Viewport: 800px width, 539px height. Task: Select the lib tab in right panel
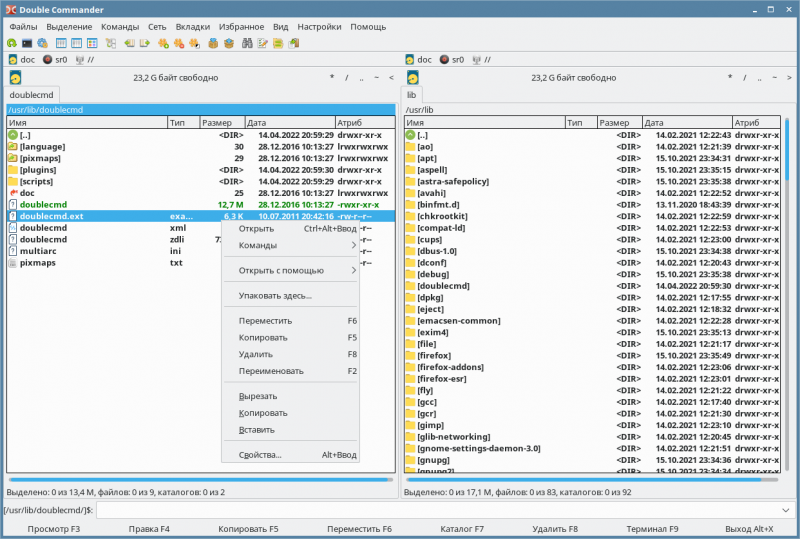coord(412,95)
